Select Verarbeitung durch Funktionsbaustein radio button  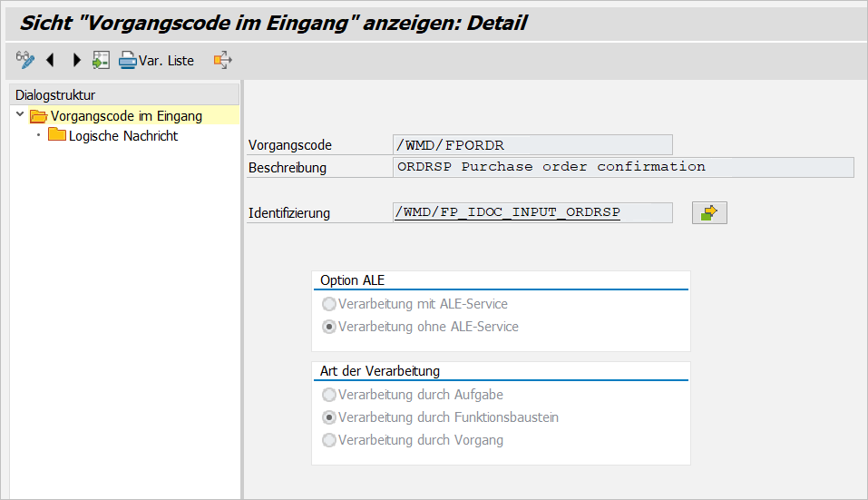pyautogui.click(x=329, y=417)
